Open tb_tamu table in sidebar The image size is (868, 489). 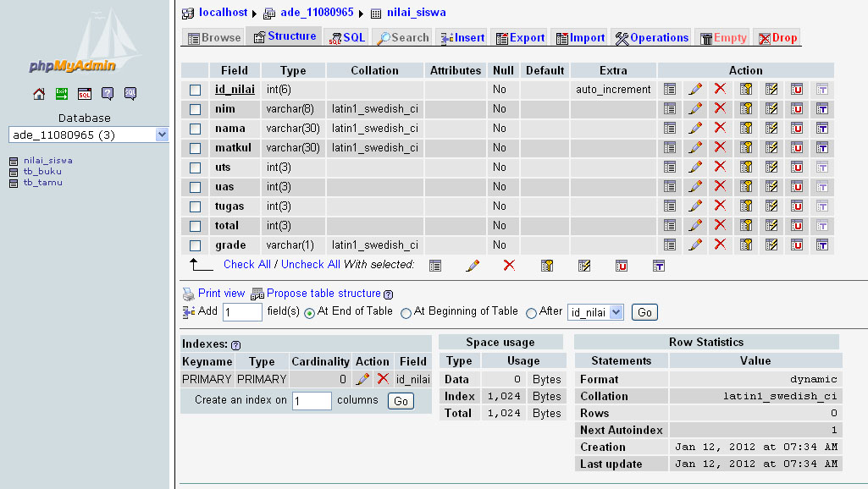43,183
